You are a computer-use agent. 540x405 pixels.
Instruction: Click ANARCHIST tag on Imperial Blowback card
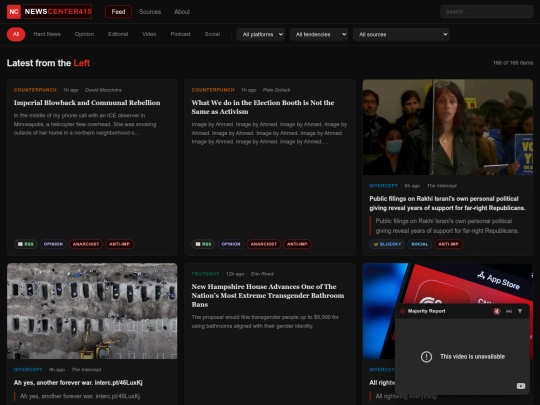86,244
